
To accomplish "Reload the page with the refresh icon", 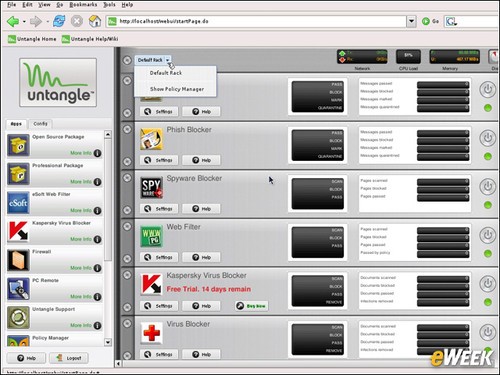I will [x=59, y=21].
